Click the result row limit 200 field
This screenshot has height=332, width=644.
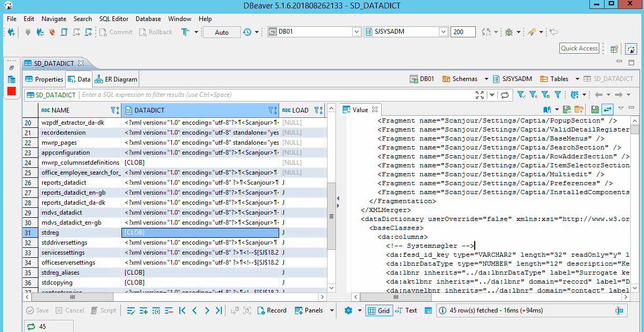click(x=463, y=32)
